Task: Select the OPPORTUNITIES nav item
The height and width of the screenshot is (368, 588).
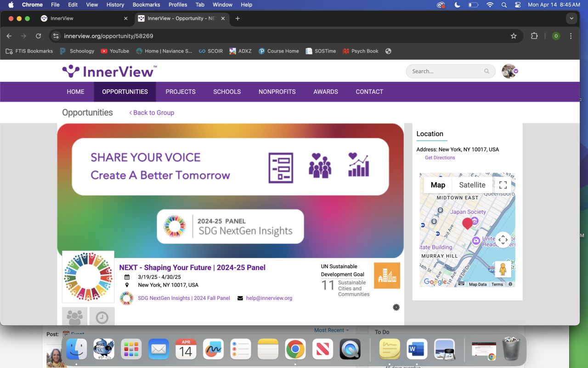Action: click(x=125, y=92)
